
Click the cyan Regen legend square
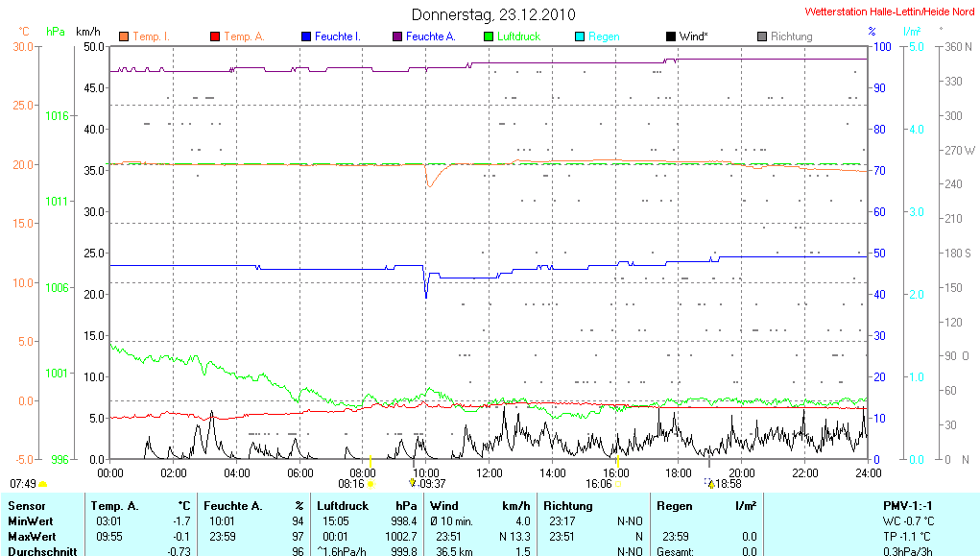pyautogui.click(x=580, y=36)
